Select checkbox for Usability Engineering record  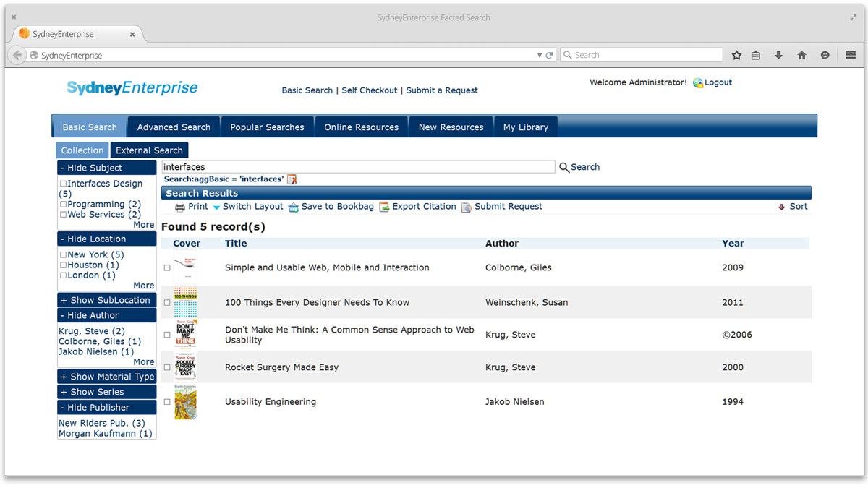167,402
